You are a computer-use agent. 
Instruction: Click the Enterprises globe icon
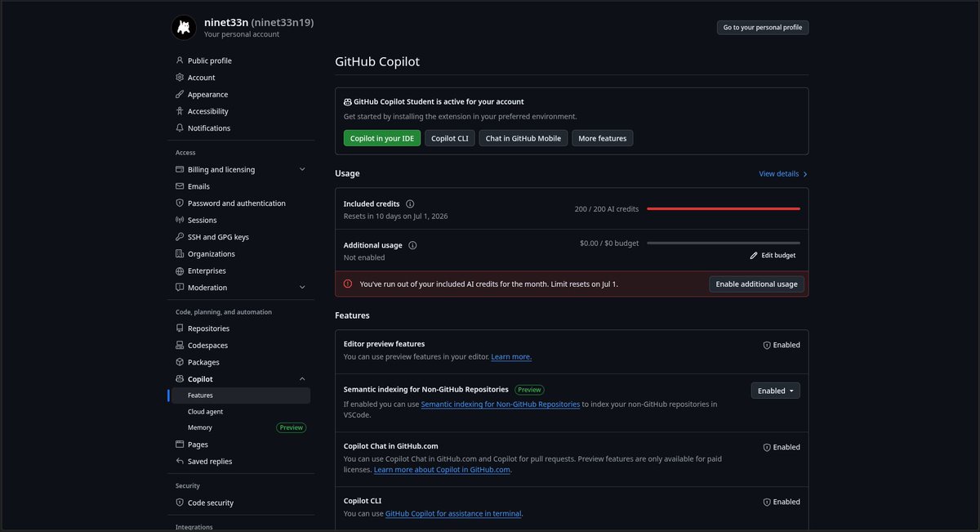click(x=180, y=270)
